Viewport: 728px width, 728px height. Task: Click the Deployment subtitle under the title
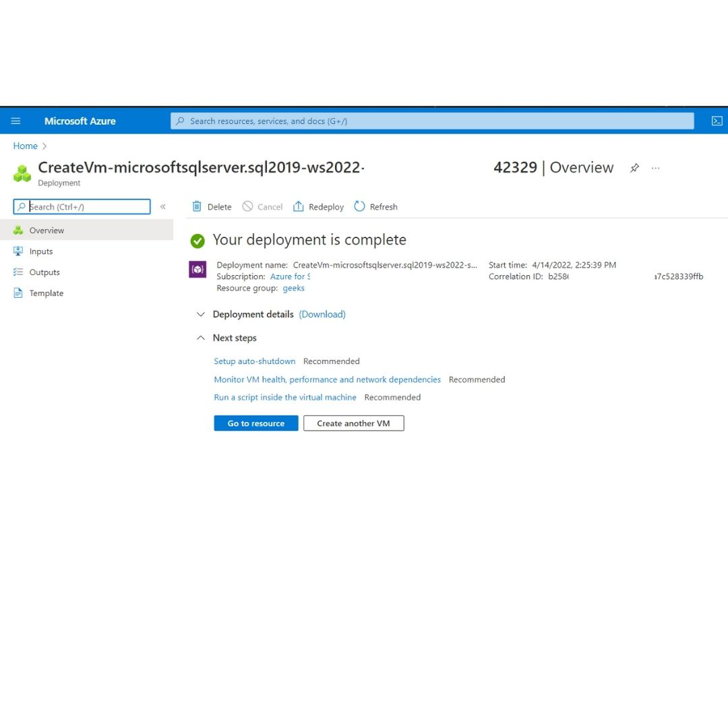coord(59,183)
